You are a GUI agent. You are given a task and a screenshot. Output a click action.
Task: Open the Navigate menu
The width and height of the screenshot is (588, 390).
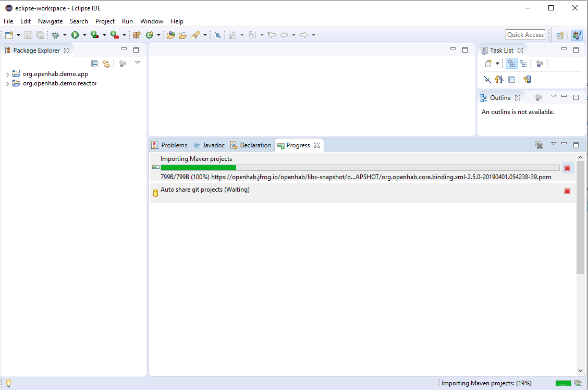(x=50, y=21)
